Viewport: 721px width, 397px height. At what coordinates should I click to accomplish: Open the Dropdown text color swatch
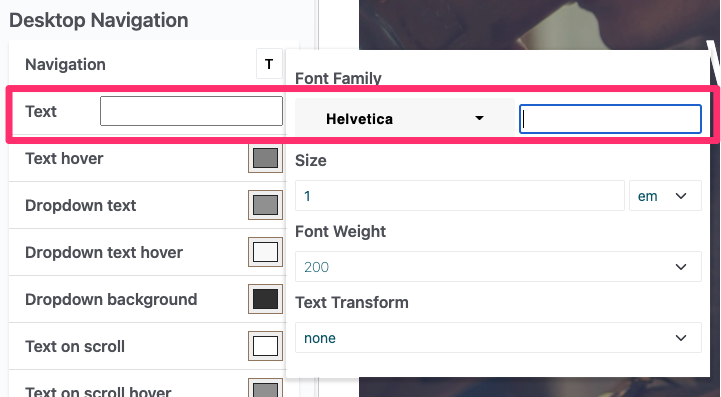tap(265, 205)
